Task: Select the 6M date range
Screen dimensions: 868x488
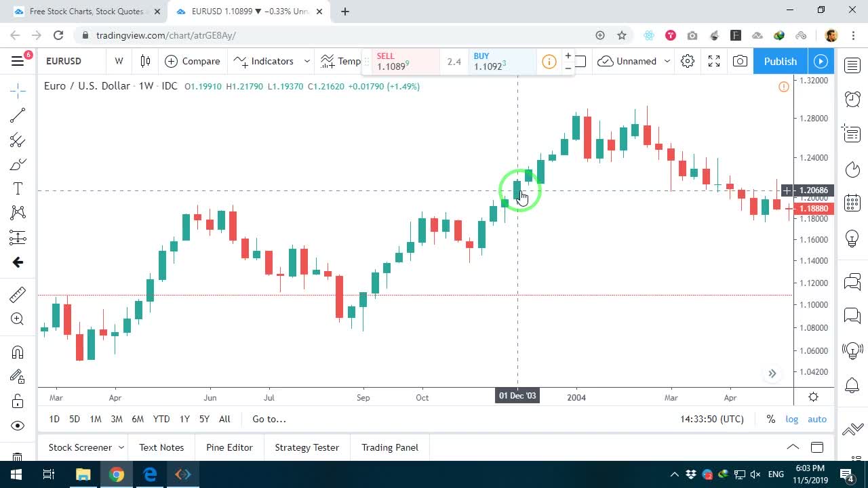Action: (x=138, y=419)
